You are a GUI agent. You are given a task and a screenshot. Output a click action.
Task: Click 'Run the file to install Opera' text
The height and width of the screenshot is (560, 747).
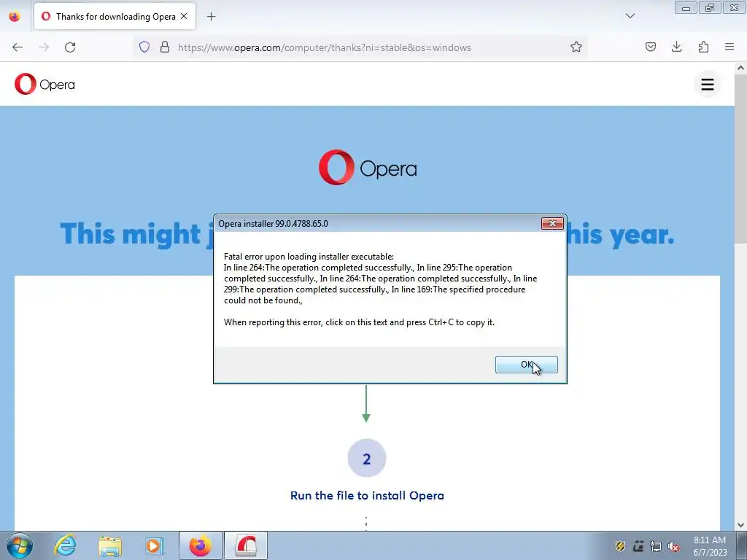click(367, 496)
